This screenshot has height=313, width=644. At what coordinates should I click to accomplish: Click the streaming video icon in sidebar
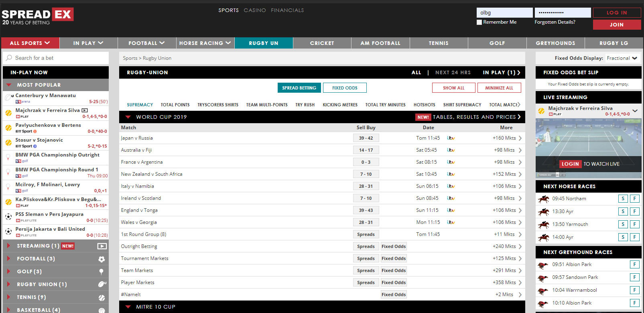tap(102, 246)
